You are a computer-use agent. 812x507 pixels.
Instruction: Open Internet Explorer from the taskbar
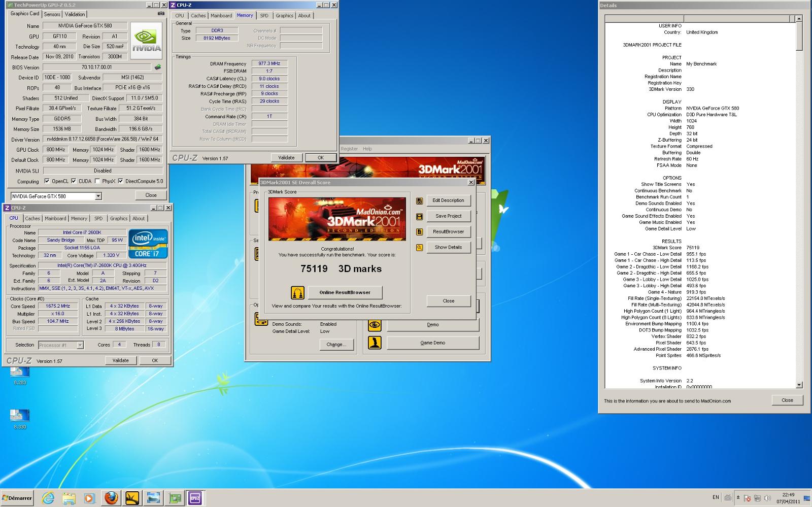tap(48, 498)
